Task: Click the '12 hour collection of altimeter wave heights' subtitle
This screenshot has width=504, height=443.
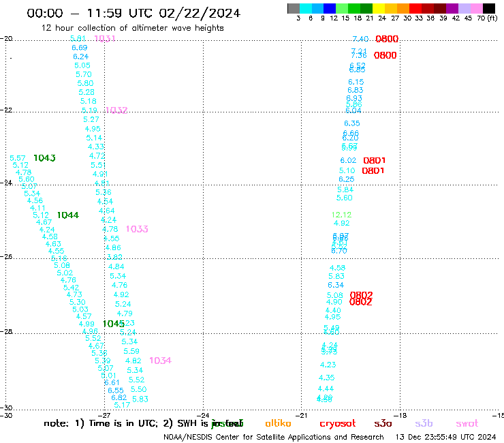Action: [132, 28]
